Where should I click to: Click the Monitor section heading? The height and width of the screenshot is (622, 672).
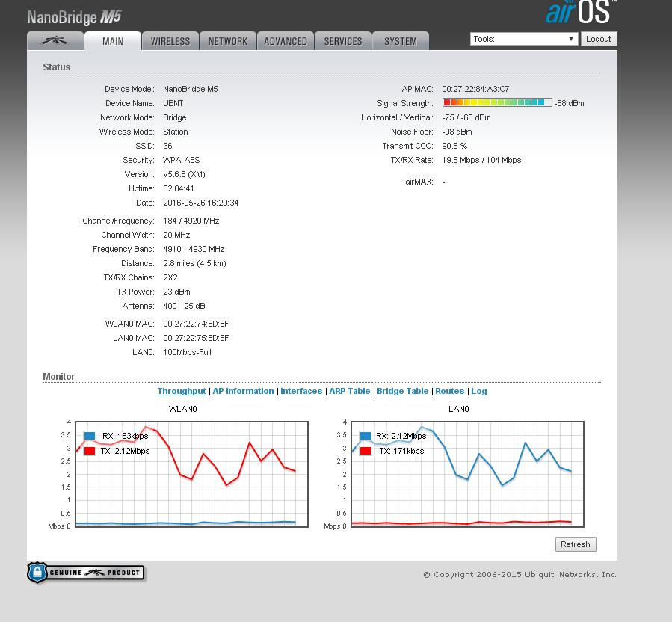(59, 376)
